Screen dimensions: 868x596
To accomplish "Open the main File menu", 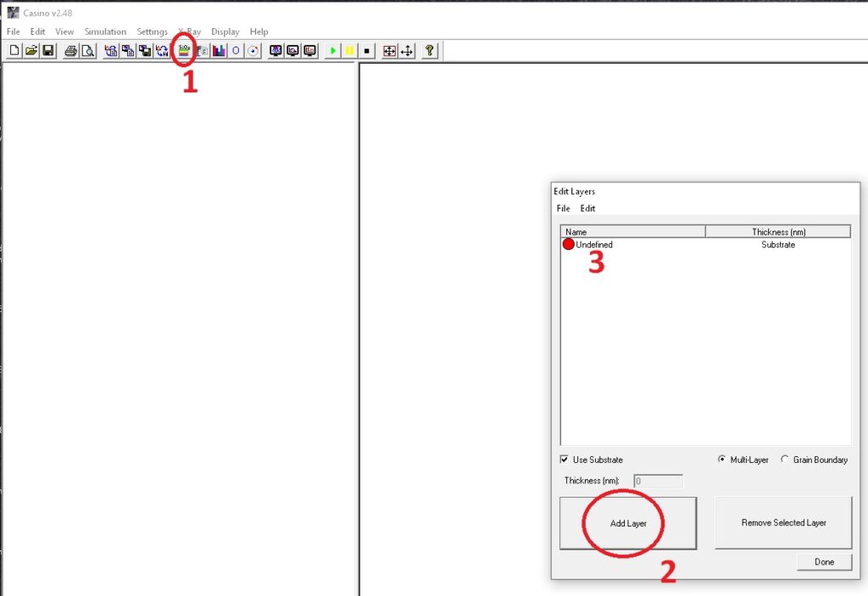I will pyautogui.click(x=14, y=31).
